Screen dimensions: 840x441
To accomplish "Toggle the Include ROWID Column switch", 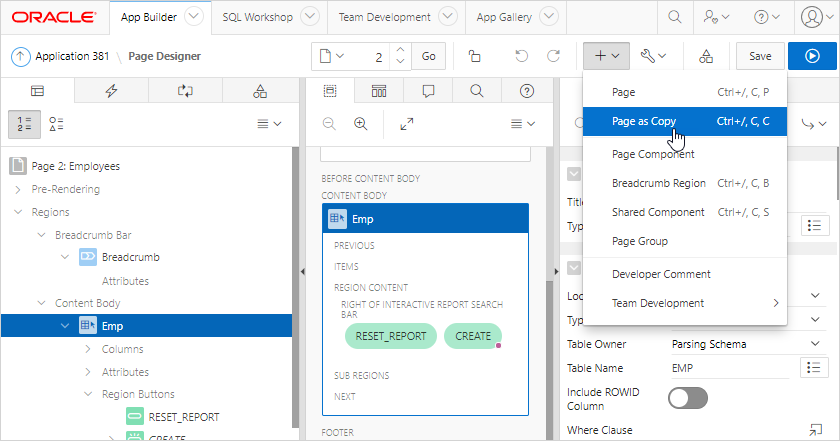I will click(x=688, y=399).
